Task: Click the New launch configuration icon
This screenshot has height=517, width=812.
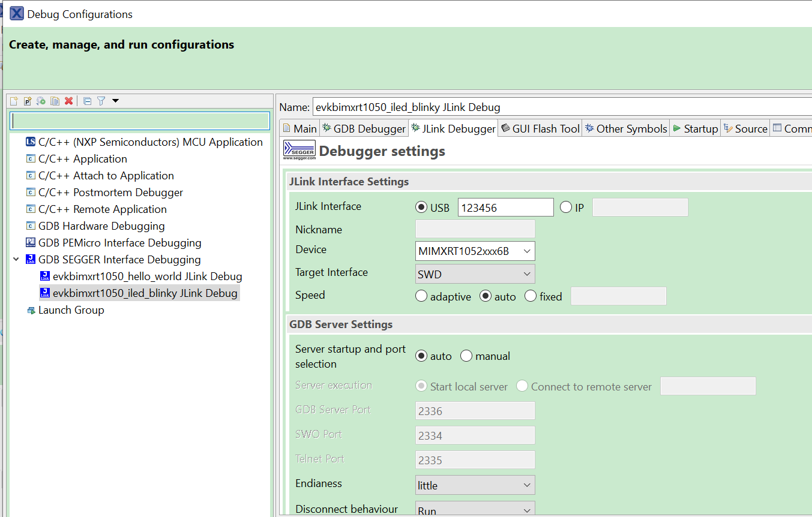Action: tap(14, 101)
